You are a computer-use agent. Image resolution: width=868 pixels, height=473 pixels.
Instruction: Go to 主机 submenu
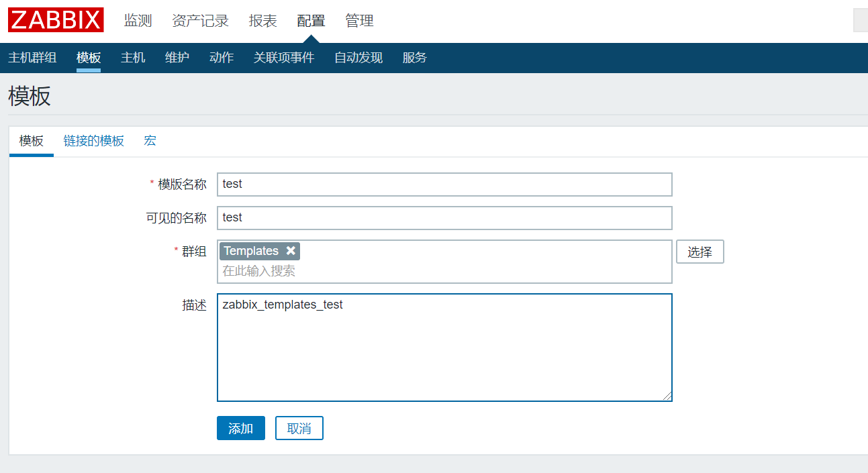tap(133, 58)
